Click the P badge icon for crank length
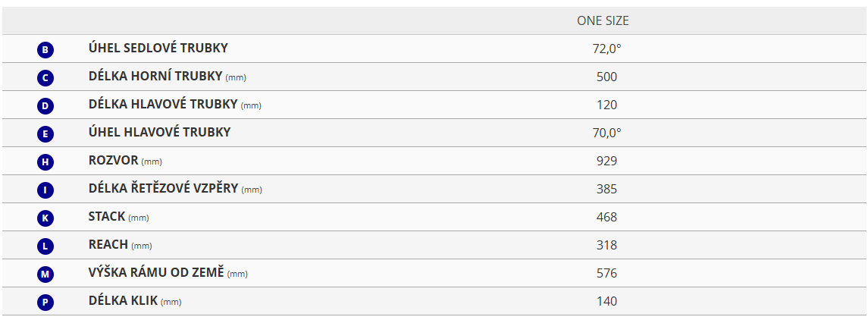 [45, 303]
